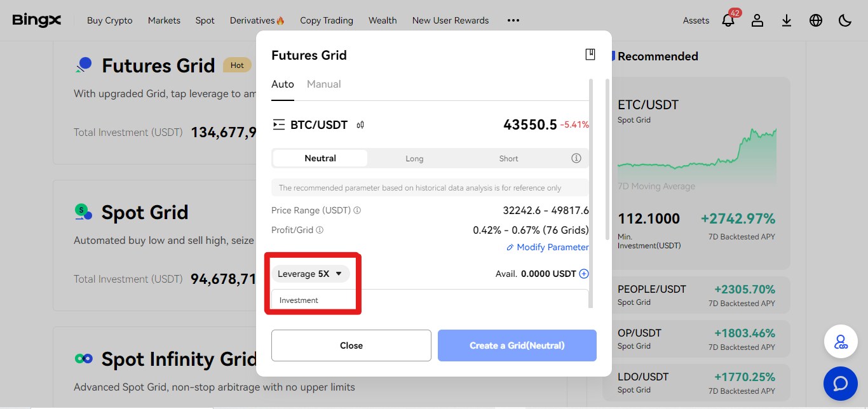Open the Markets menu
Image resolution: width=868 pixels, height=409 pixels.
tap(164, 20)
